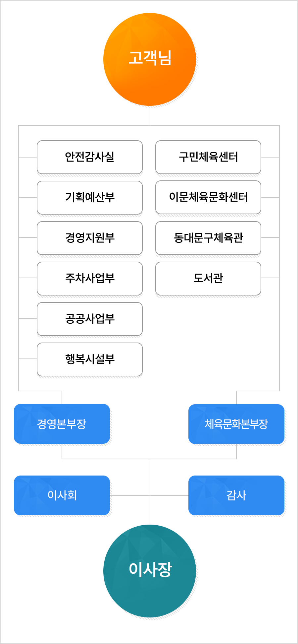Click the 구민체육센터 box
The image size is (298, 644).
208,157
